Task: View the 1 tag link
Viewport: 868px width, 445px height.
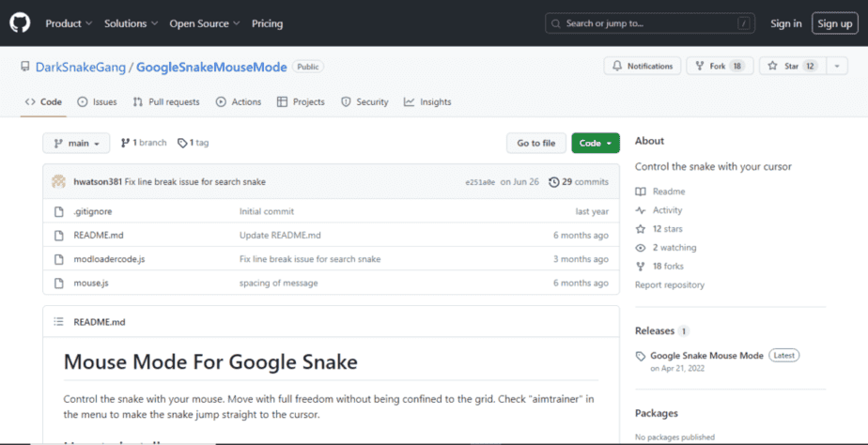Action: pyautogui.click(x=194, y=143)
